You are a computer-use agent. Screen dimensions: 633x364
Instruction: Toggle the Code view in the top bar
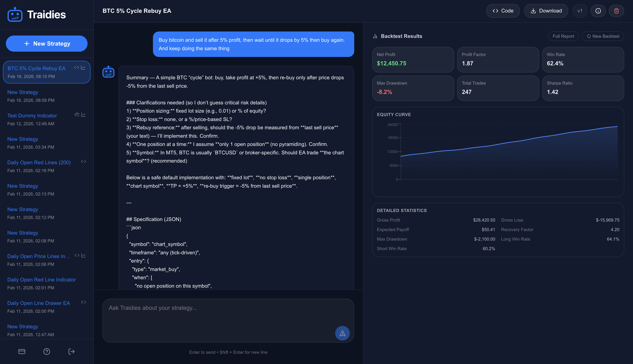pos(503,11)
